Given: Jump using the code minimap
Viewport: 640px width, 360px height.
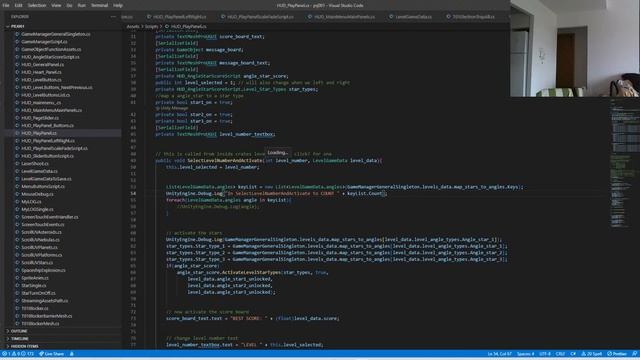Looking at the screenshot, I should (x=624, y=163).
